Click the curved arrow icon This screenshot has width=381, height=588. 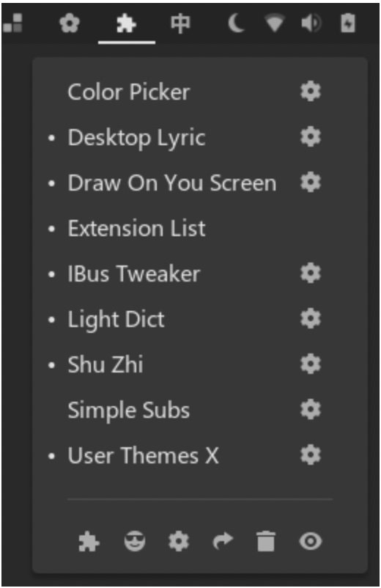pos(223,541)
